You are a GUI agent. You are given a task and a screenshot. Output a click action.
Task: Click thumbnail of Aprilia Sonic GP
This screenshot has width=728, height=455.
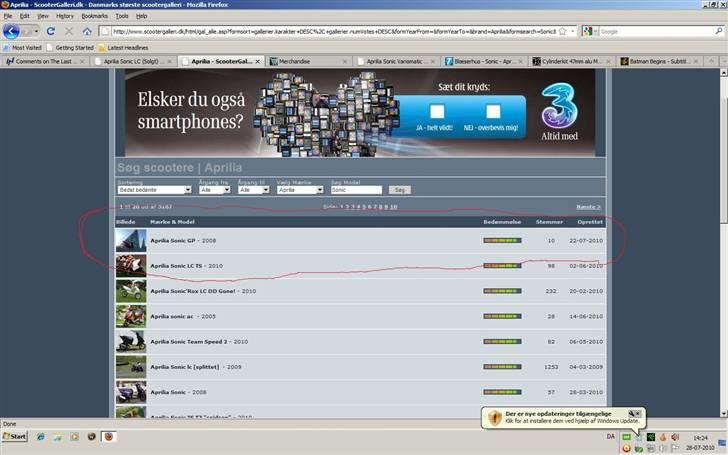[x=131, y=241]
